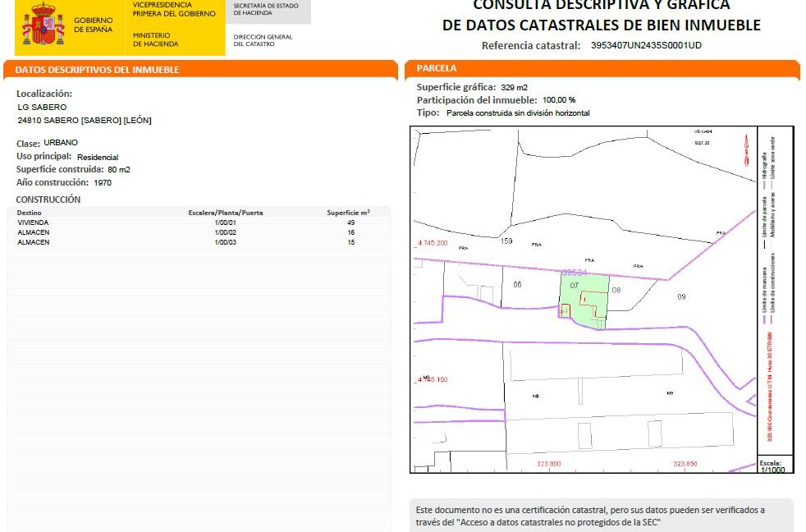This screenshot has height=532, width=806.
Task: Click the CONSTRUCCIÓN heading
Action: [x=48, y=199]
